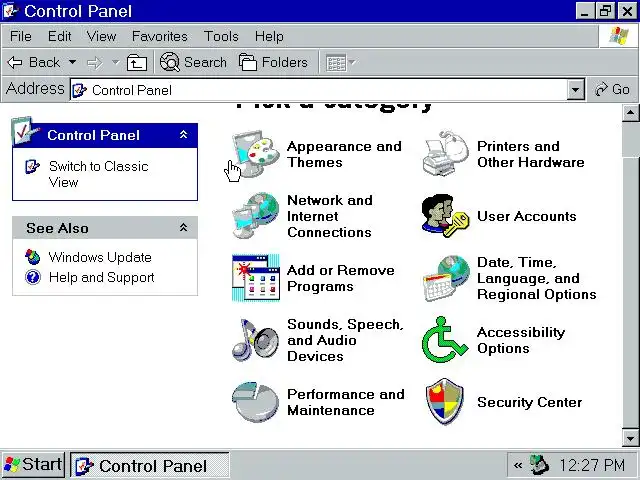Click the taskbar clock showing 12:27 PM
640x480 pixels.
point(591,465)
